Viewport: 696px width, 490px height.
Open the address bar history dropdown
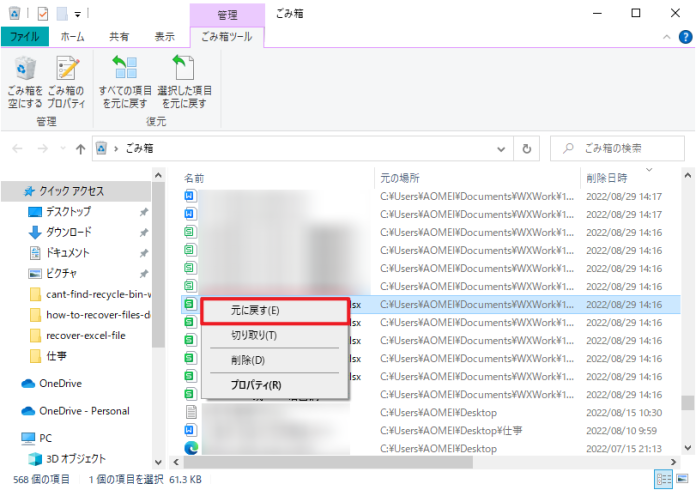503,149
